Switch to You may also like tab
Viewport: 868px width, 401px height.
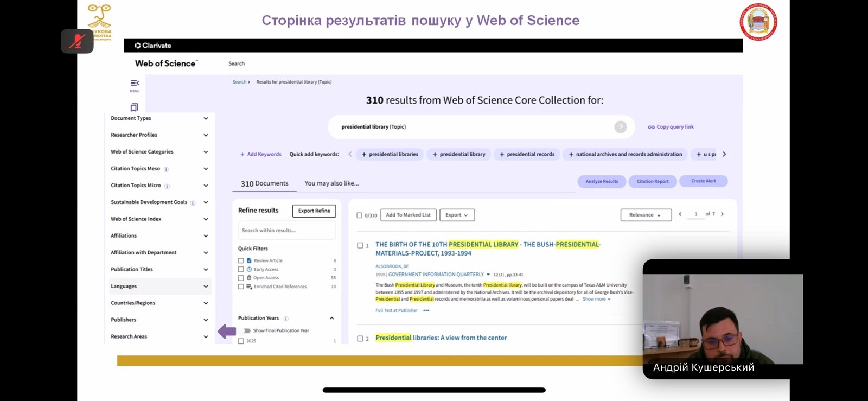pyautogui.click(x=332, y=184)
